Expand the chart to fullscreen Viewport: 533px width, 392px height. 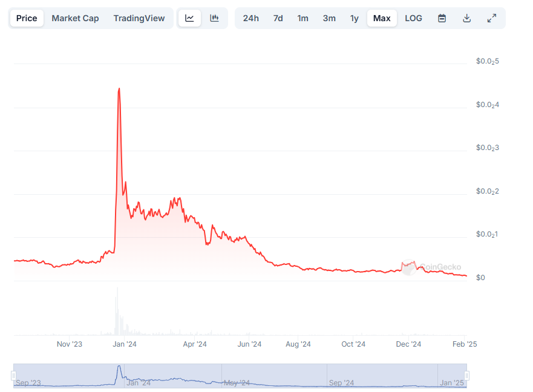coord(491,18)
